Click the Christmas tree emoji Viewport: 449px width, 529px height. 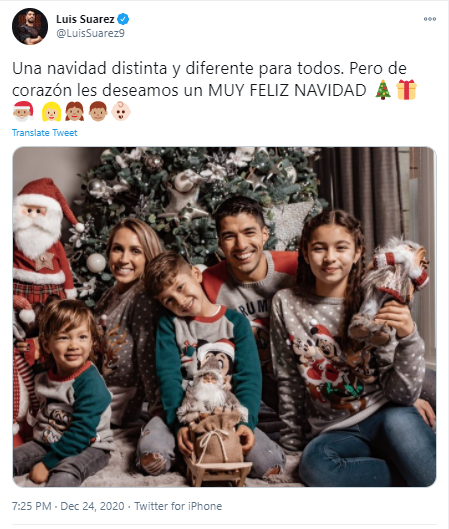coord(383,90)
